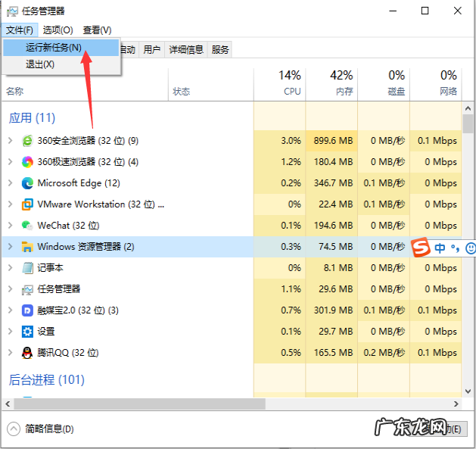Sort by the 名称 column header
Image resolution: width=476 pixels, height=449 pixels.
coord(85,84)
